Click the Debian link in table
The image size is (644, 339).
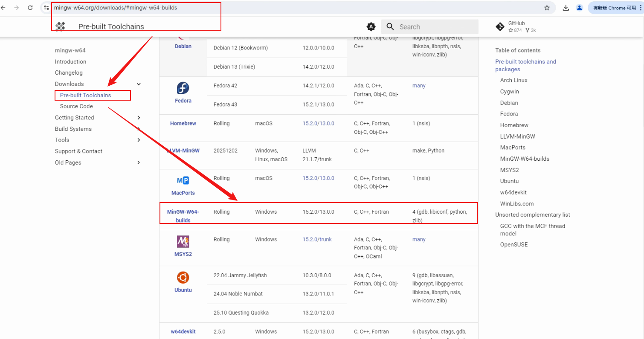click(x=183, y=46)
